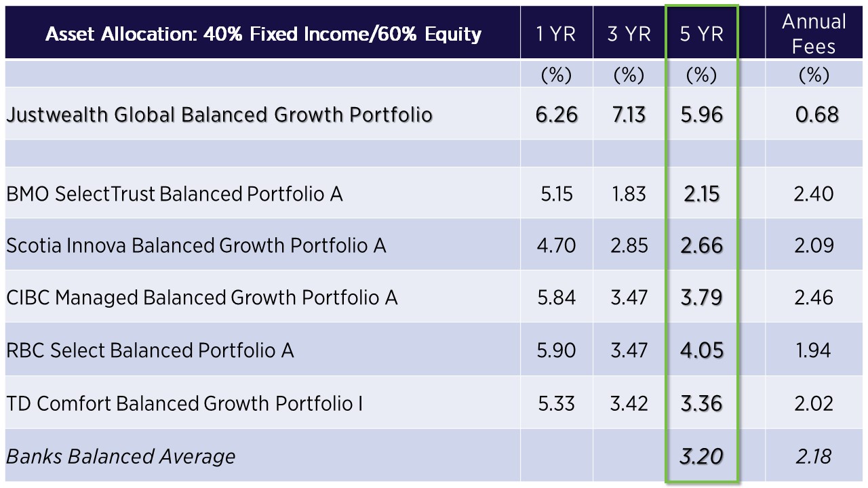Screen dimensions: 868x488
Task: Click the 5 YR column header
Action: click(701, 34)
